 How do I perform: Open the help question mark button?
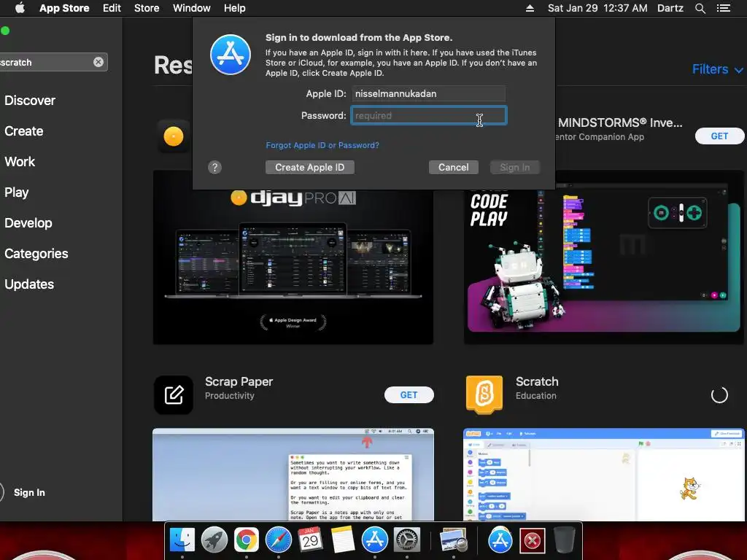click(x=215, y=168)
